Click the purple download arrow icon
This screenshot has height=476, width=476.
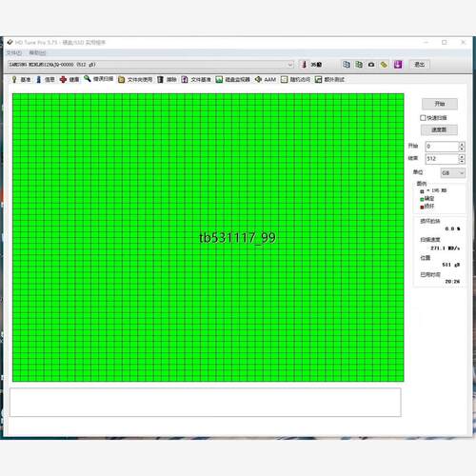(x=398, y=65)
